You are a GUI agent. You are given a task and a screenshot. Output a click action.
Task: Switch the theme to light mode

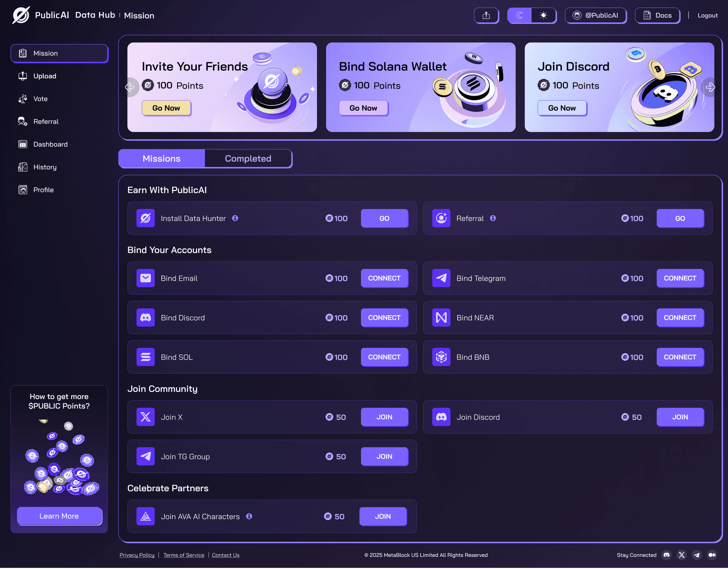544,15
